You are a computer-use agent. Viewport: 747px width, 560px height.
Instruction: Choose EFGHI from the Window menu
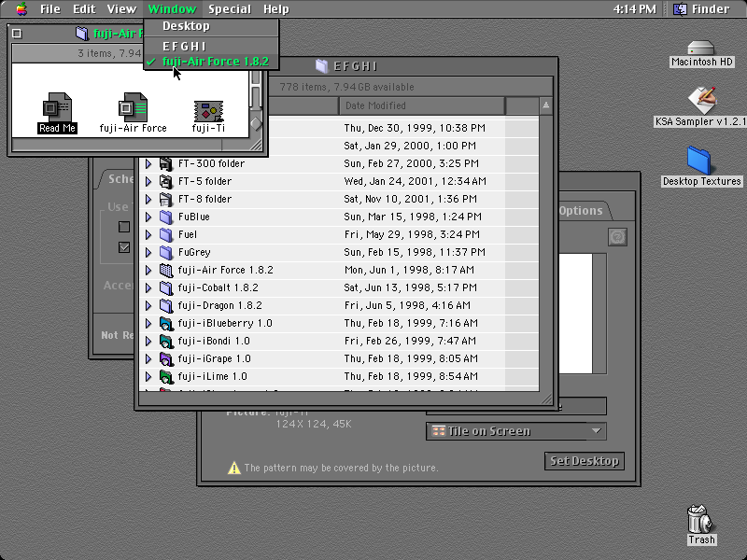coord(211,47)
